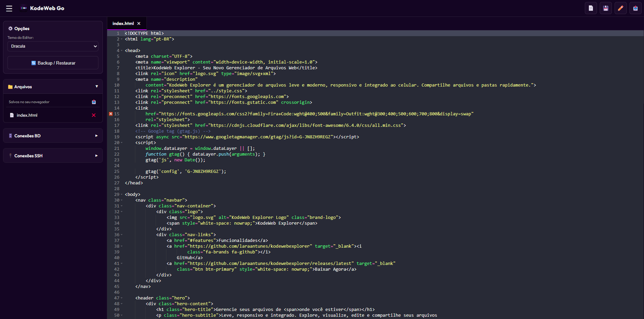
Task: Click the Opções heading
Action: [x=22, y=29]
